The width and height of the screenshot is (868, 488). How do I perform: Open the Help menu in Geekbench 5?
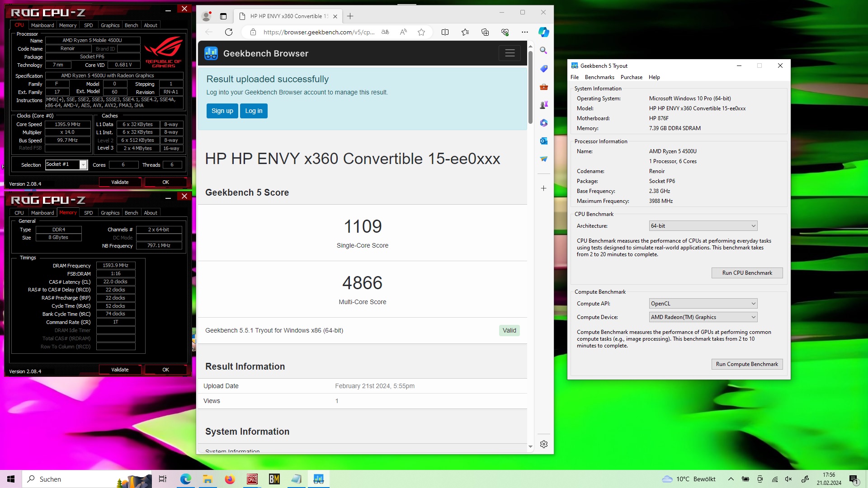654,77
